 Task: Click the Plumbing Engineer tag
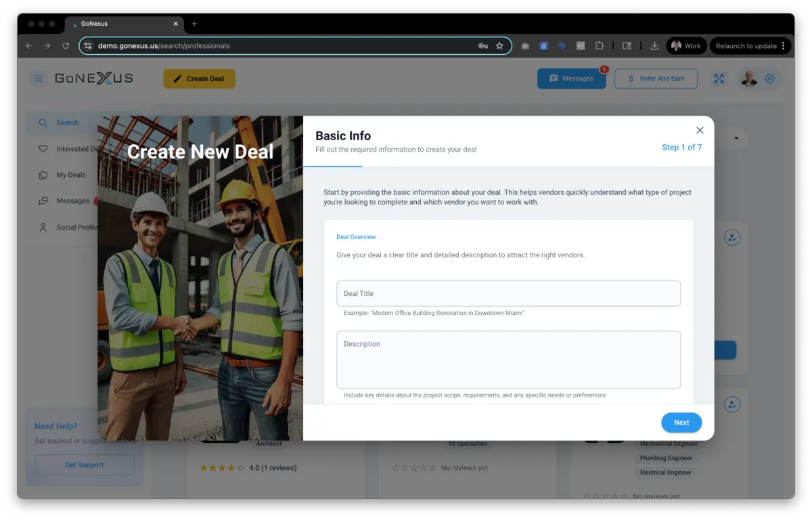pos(666,458)
